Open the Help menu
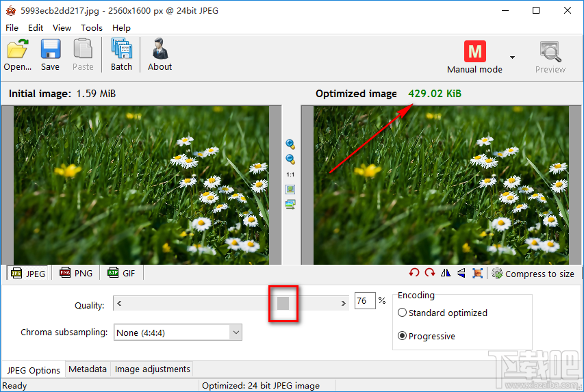Viewport: 584px width, 392px height. coord(121,28)
